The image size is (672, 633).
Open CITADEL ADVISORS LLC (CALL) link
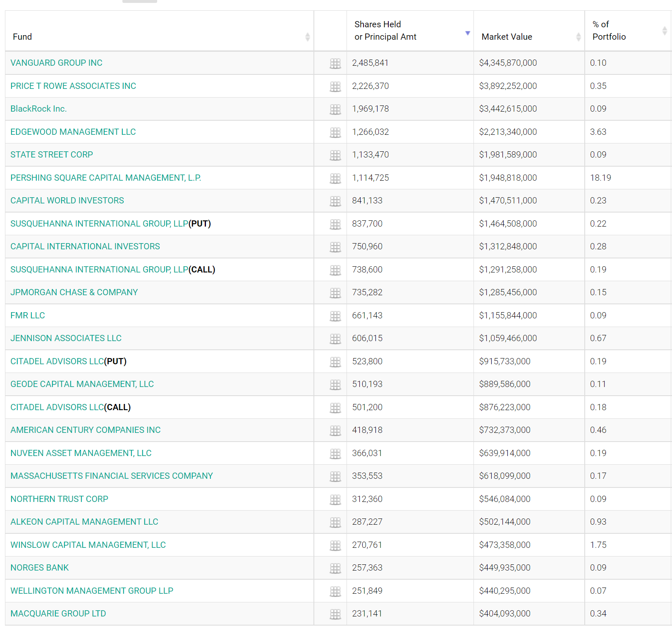pyautogui.click(x=57, y=407)
